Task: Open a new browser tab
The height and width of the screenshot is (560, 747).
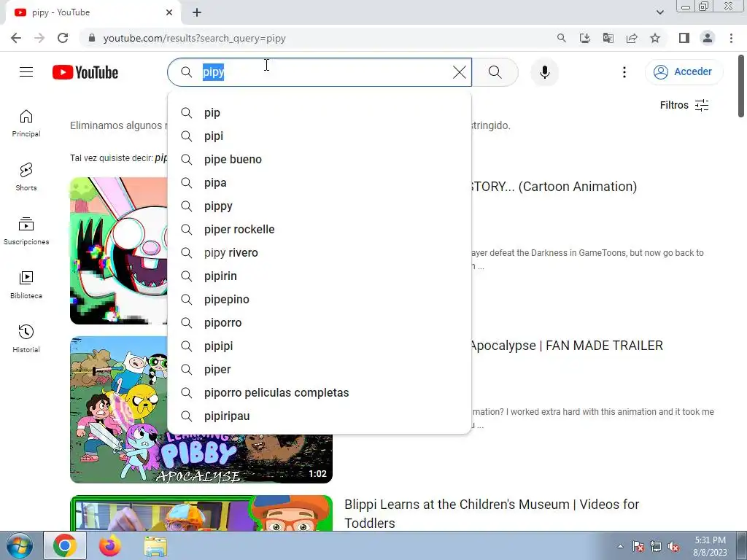Action: [197, 13]
